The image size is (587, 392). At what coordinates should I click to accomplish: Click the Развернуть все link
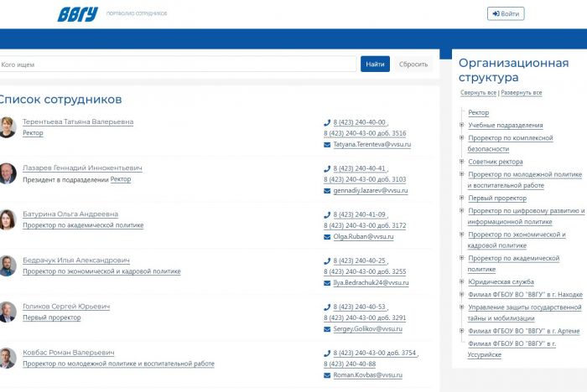coord(522,92)
